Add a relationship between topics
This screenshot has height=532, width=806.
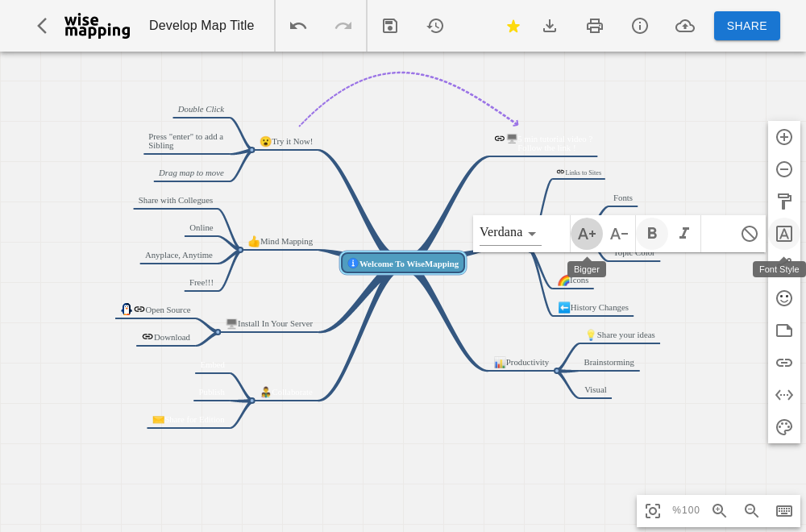coord(784,395)
